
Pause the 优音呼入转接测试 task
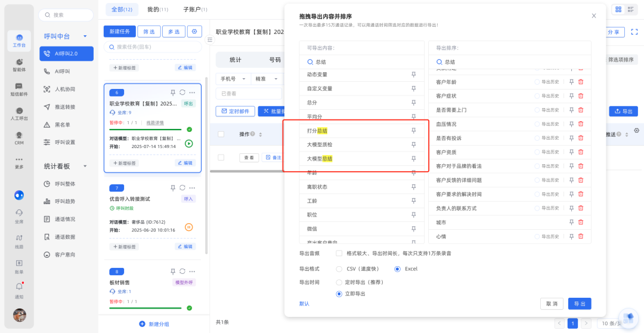point(188,227)
